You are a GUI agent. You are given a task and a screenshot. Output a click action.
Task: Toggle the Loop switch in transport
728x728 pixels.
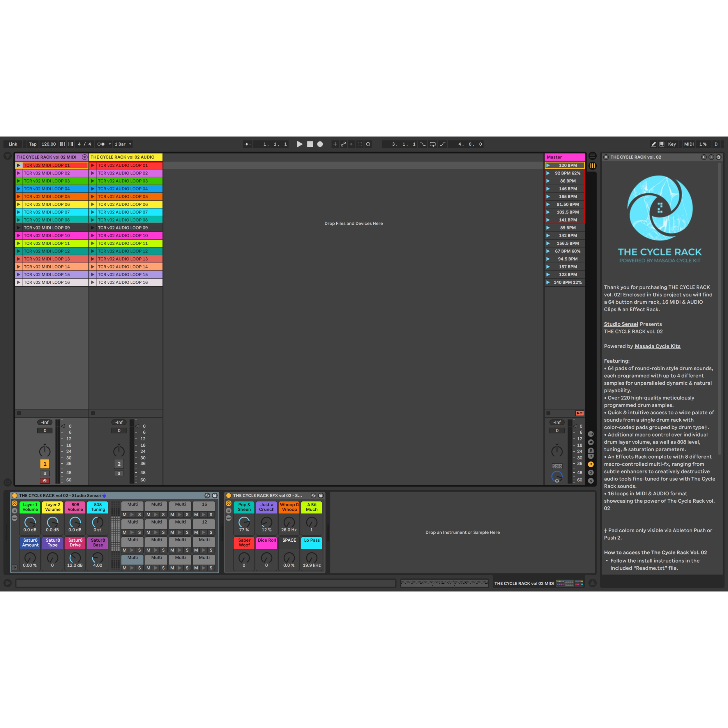click(433, 144)
